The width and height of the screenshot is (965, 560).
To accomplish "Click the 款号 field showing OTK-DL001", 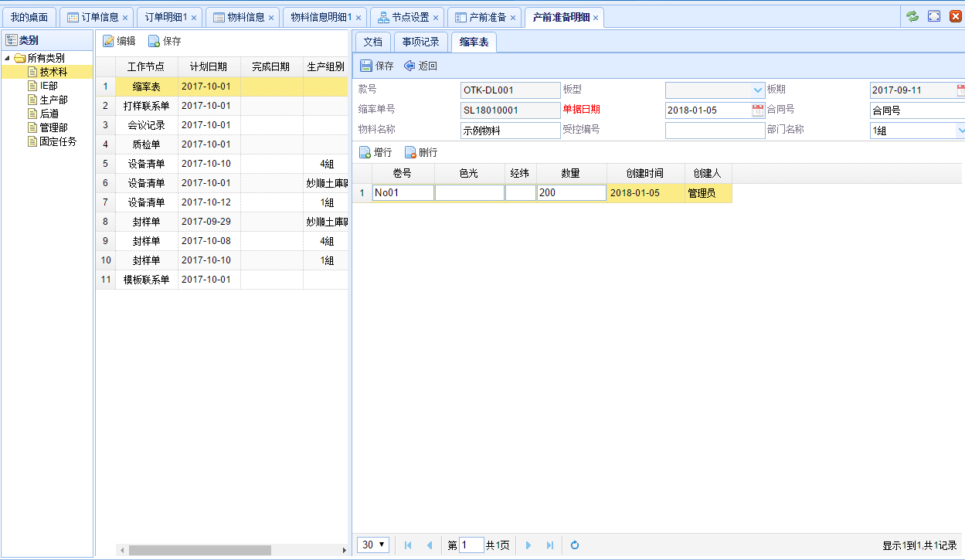I will pyautogui.click(x=510, y=90).
